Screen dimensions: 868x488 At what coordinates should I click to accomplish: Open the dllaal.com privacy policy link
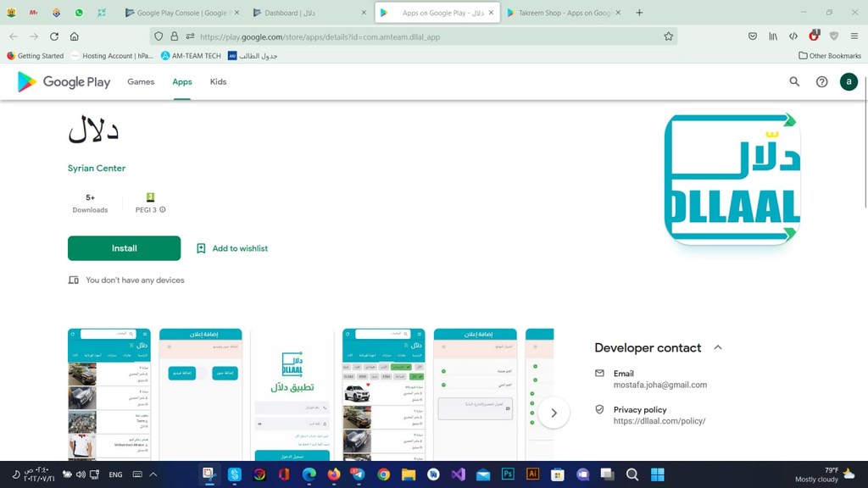[659, 421]
